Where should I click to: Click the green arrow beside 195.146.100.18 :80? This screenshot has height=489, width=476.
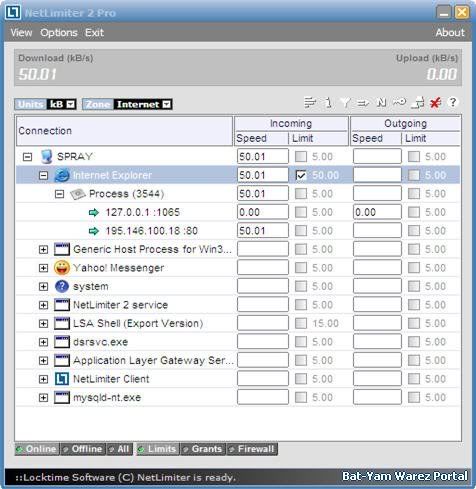94,231
